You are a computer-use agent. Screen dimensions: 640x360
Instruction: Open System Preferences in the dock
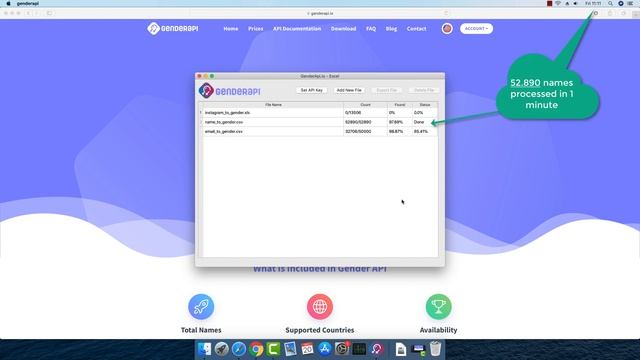(342, 349)
